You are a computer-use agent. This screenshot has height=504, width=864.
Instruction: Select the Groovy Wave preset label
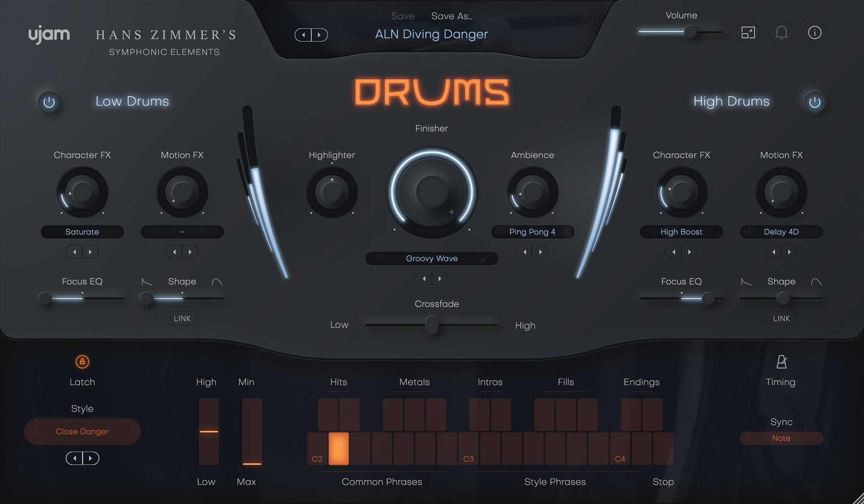click(432, 258)
